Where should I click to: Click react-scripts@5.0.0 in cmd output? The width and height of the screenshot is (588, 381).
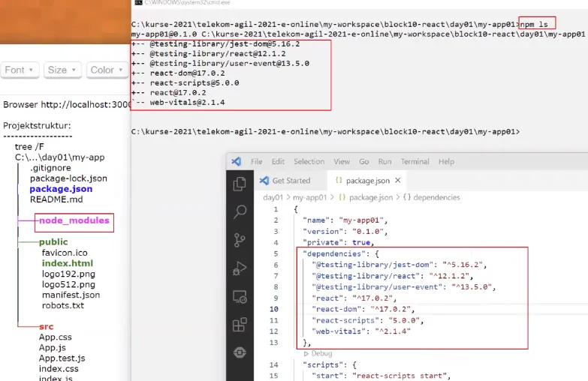click(x=194, y=82)
